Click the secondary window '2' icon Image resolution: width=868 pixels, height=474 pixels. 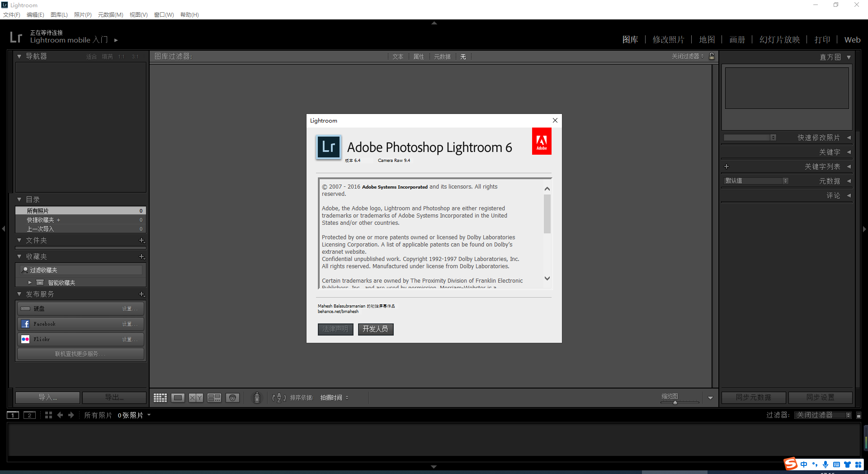pyautogui.click(x=30, y=415)
